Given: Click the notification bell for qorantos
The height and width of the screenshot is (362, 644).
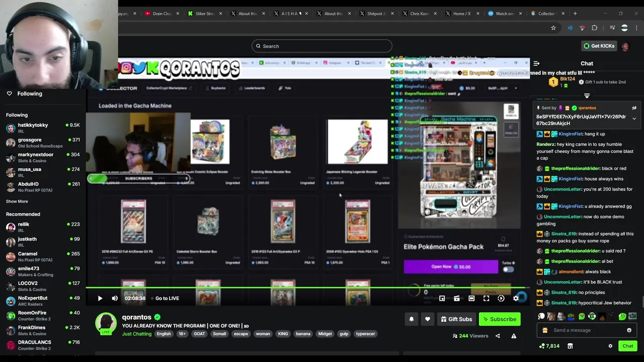Looking at the screenshot, I should tap(412, 319).
